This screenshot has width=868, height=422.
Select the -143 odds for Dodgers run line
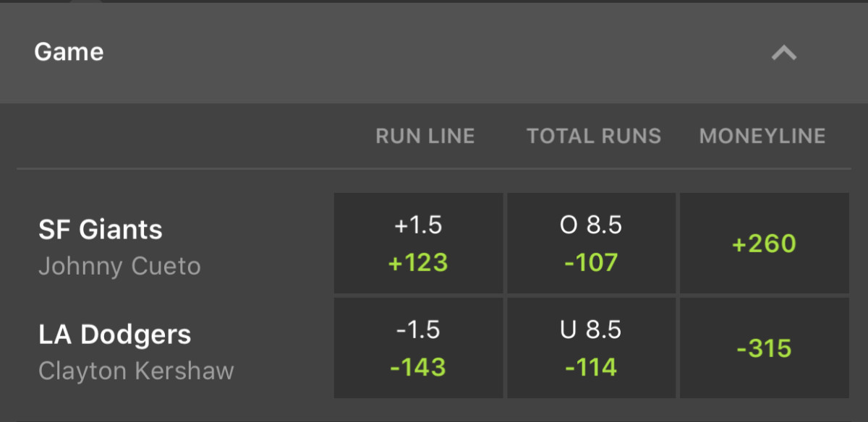(x=418, y=367)
